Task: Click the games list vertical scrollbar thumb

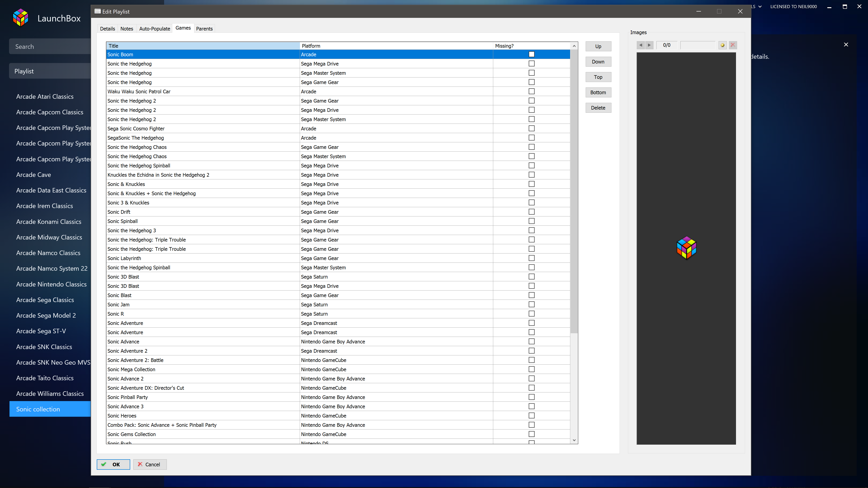Action: point(574,191)
